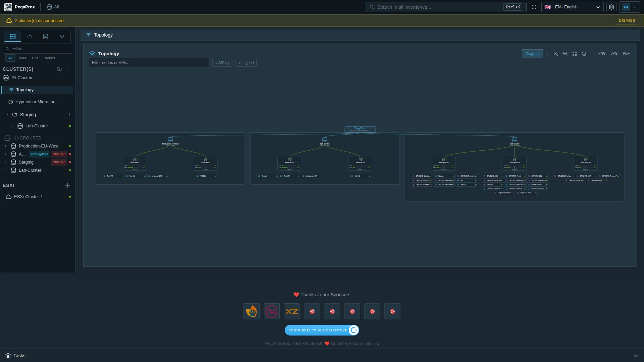Open the pink circular sponsor logo

(x=272, y=311)
